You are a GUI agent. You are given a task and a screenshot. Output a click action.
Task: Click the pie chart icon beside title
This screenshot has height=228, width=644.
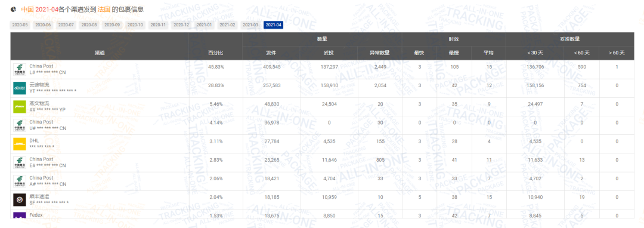pos(14,9)
